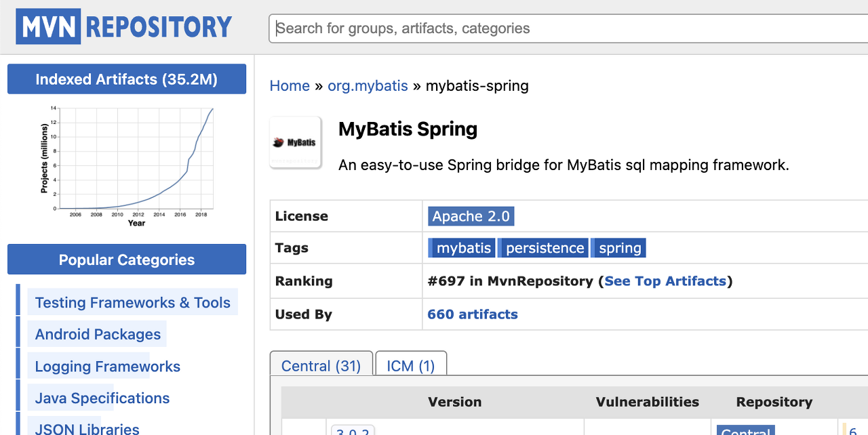
Task: Click the Used By row label
Action: [x=303, y=314]
